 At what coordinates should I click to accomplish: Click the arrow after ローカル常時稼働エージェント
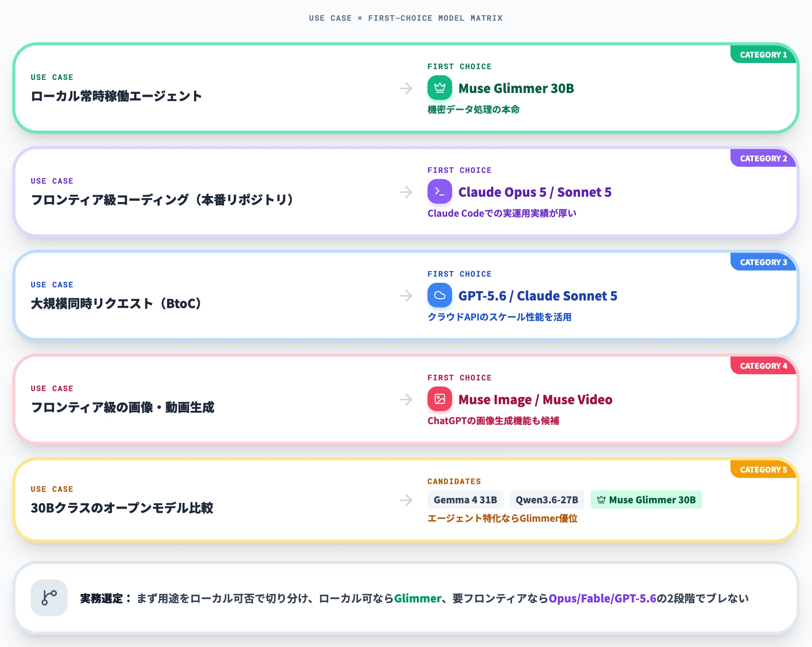406,88
